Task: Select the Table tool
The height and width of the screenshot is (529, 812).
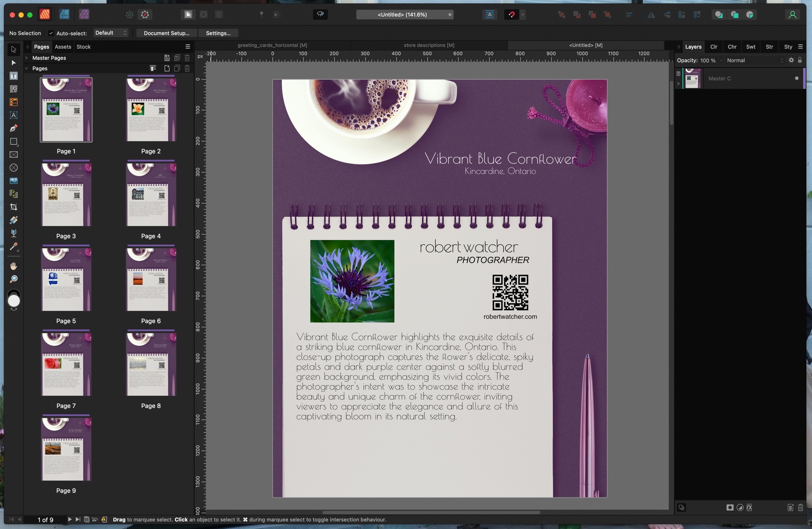Action: (13, 102)
